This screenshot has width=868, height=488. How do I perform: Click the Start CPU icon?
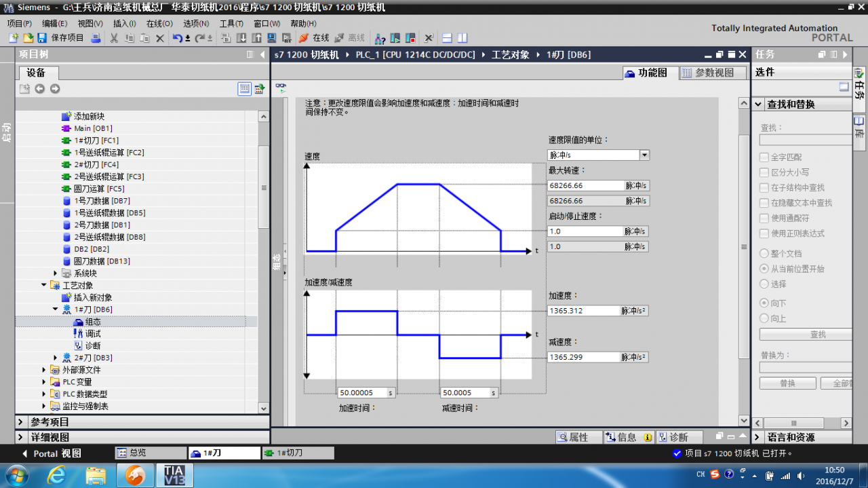tap(393, 38)
